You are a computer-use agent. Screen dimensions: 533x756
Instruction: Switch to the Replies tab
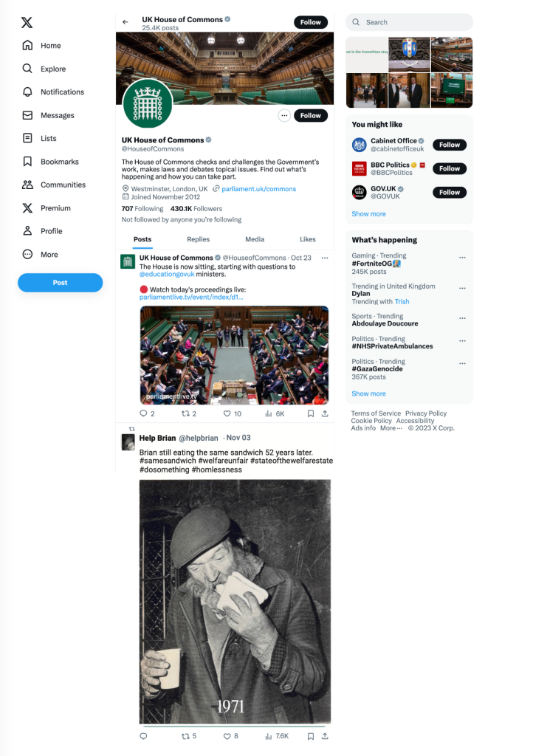tap(198, 239)
